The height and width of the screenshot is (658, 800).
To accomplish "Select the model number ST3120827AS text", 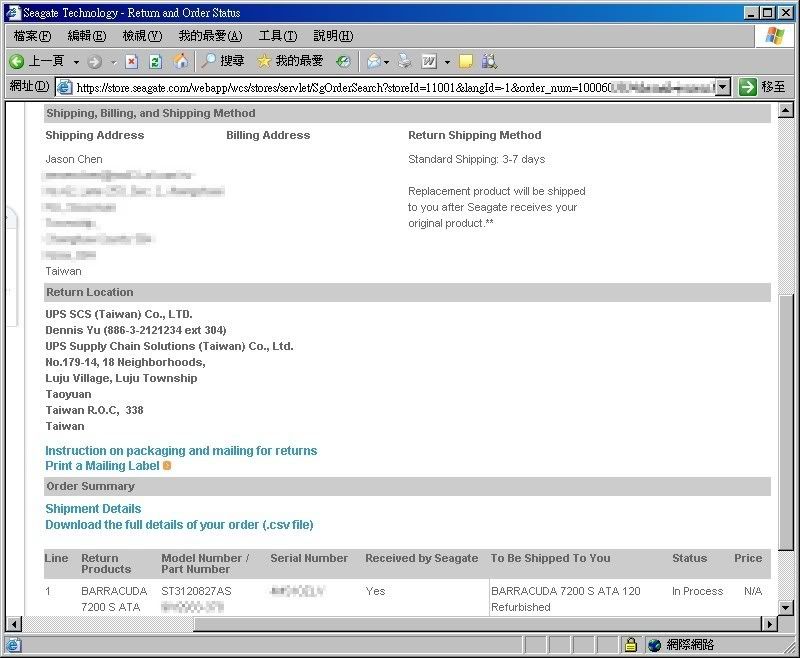I will (196, 591).
